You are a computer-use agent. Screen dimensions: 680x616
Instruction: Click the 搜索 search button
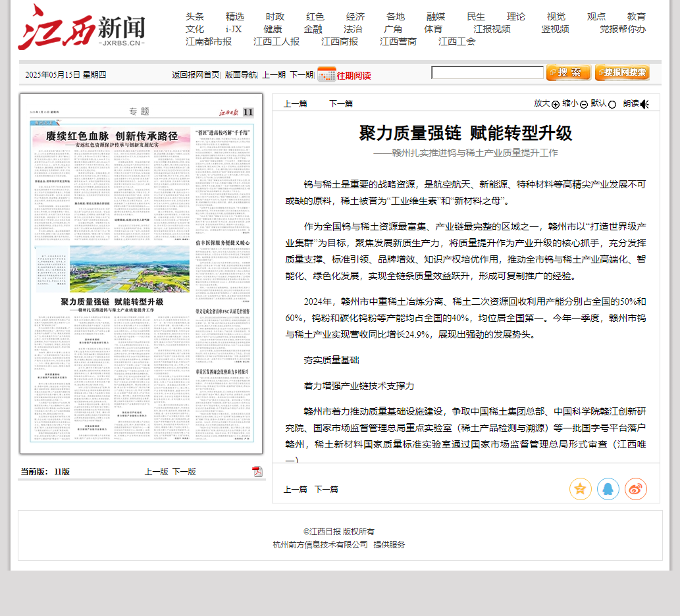(x=569, y=72)
